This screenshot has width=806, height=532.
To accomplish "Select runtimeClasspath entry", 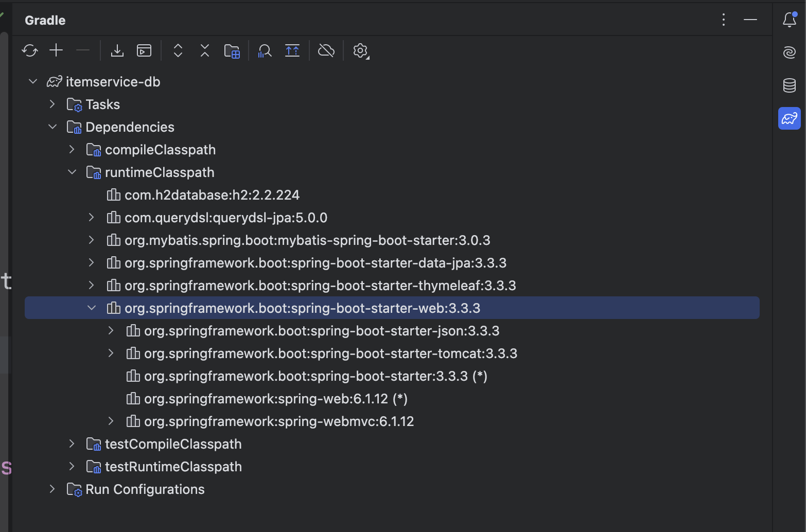I will (x=392, y=172).
